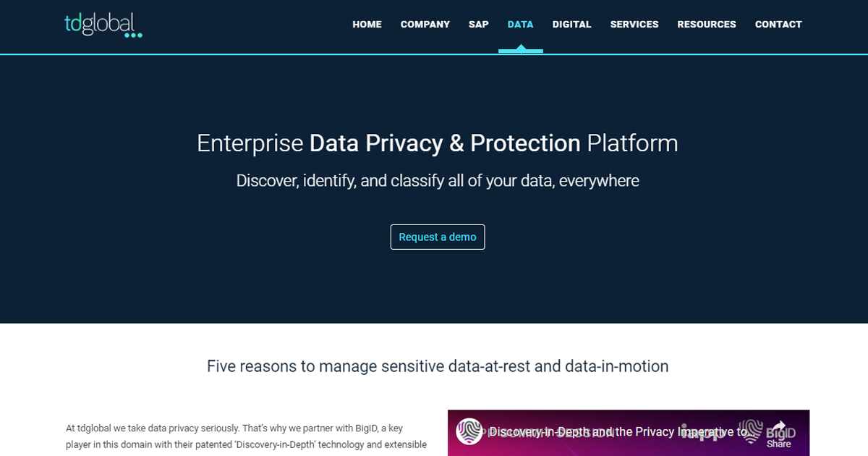This screenshot has height=456, width=868.
Task: Click the five reasons section heading
Action: pos(437,366)
